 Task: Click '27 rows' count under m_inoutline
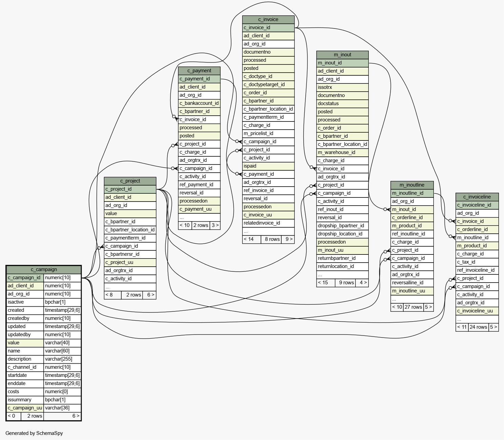[414, 307]
